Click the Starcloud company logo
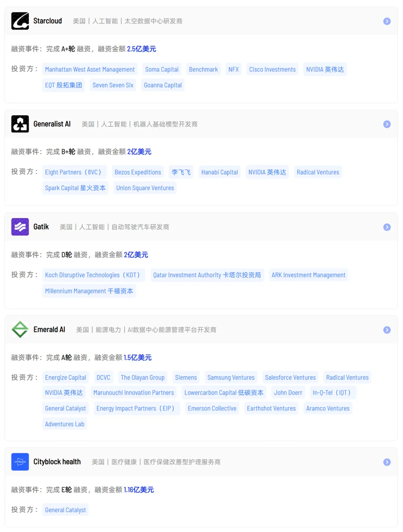Viewport: 403px width, 532px height. point(20,21)
